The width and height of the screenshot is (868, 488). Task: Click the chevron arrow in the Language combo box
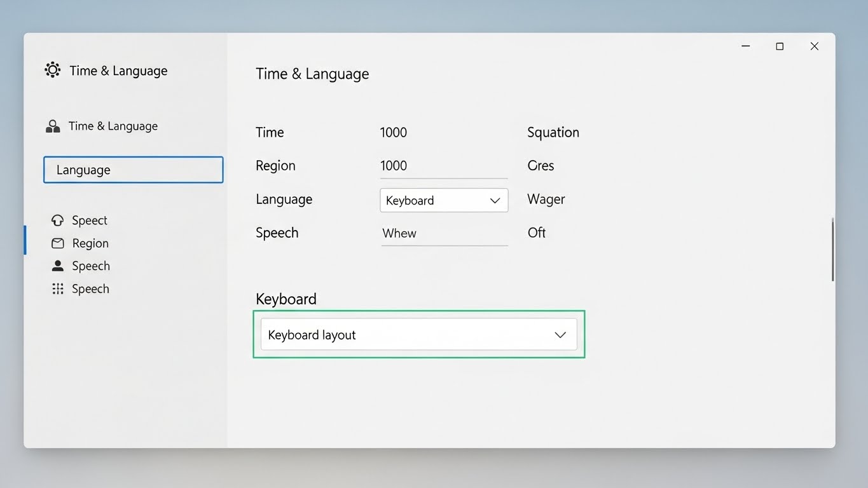pyautogui.click(x=495, y=201)
